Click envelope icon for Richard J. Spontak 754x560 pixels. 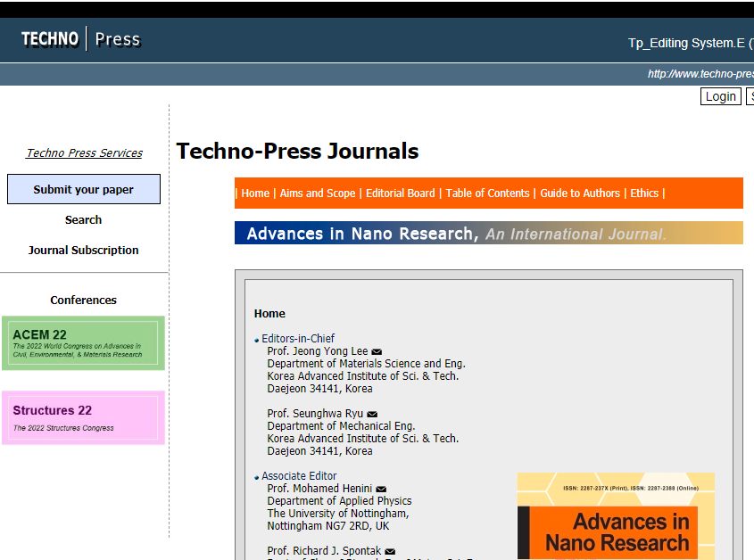(390, 552)
